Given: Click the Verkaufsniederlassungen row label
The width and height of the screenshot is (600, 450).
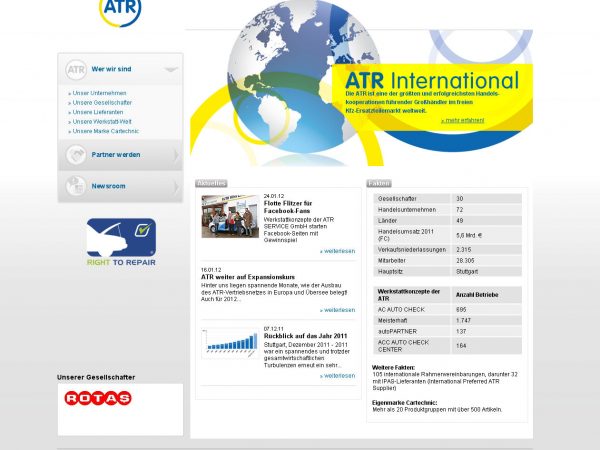Looking at the screenshot, I should click(x=412, y=249).
